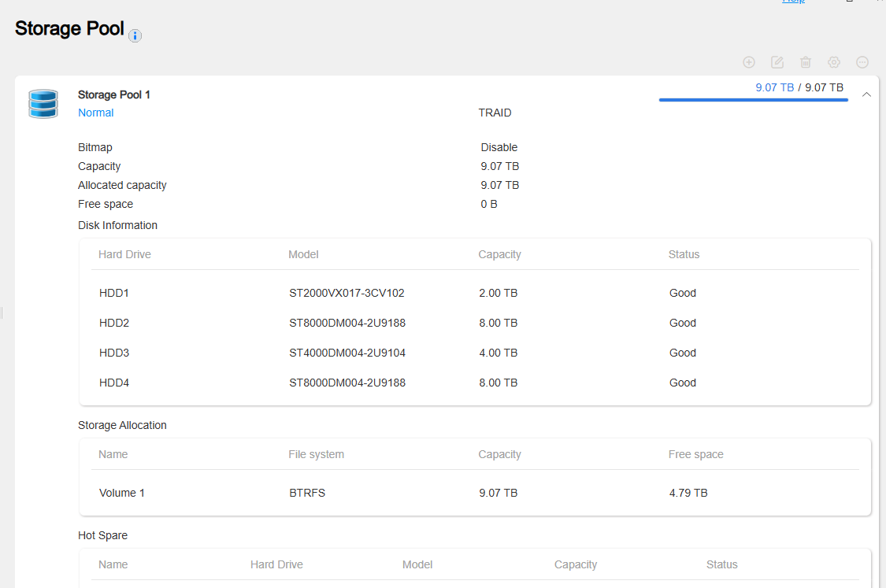This screenshot has width=886, height=588.
Task: Select the Volume 1 row name
Action: (x=122, y=493)
